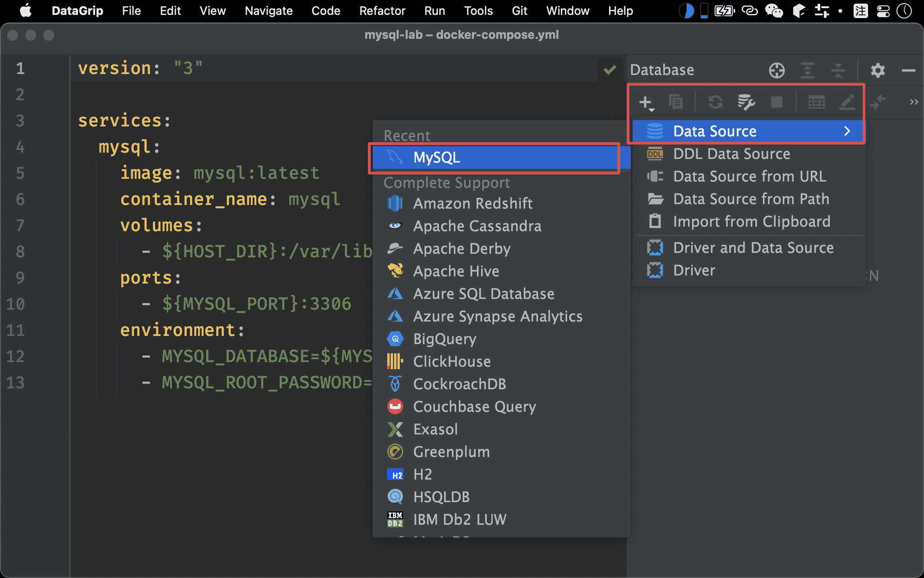Open the DataGrip application menu

tap(77, 11)
